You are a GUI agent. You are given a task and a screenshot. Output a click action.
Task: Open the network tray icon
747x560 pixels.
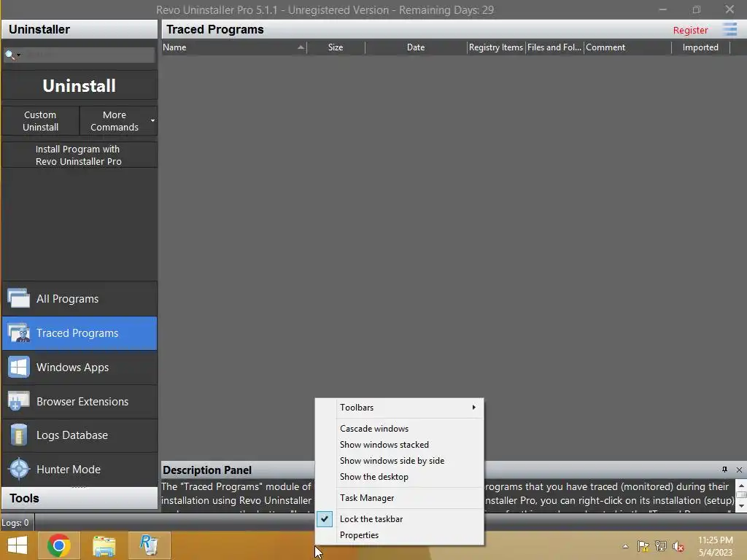pos(661,546)
